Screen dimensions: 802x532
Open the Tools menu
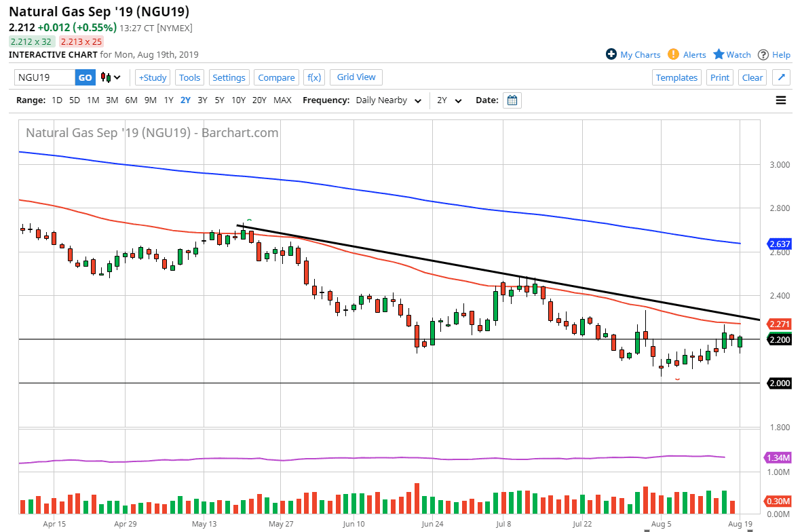point(190,77)
